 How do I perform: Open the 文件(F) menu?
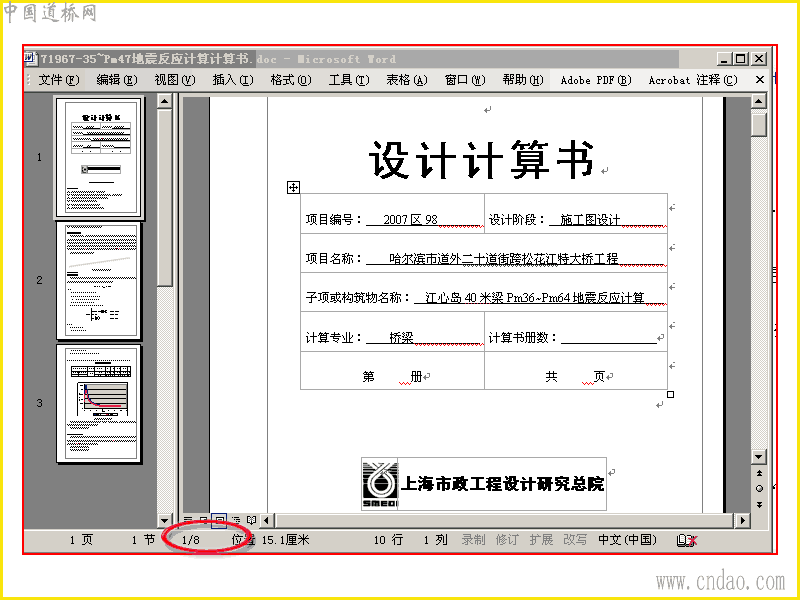point(59,80)
